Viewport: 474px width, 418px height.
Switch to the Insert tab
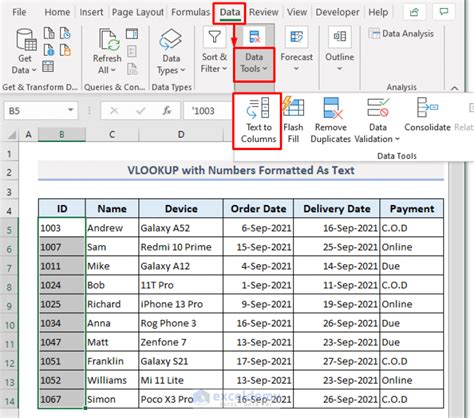(x=91, y=12)
